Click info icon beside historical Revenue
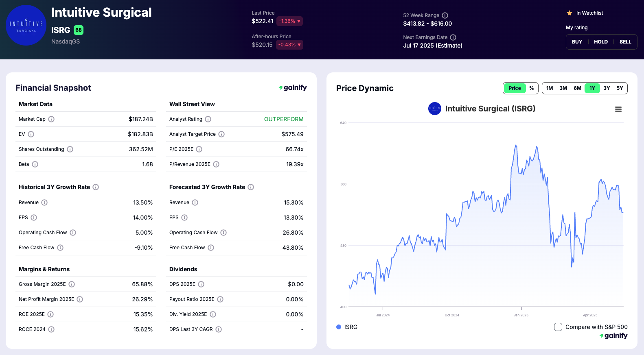 pyautogui.click(x=44, y=203)
